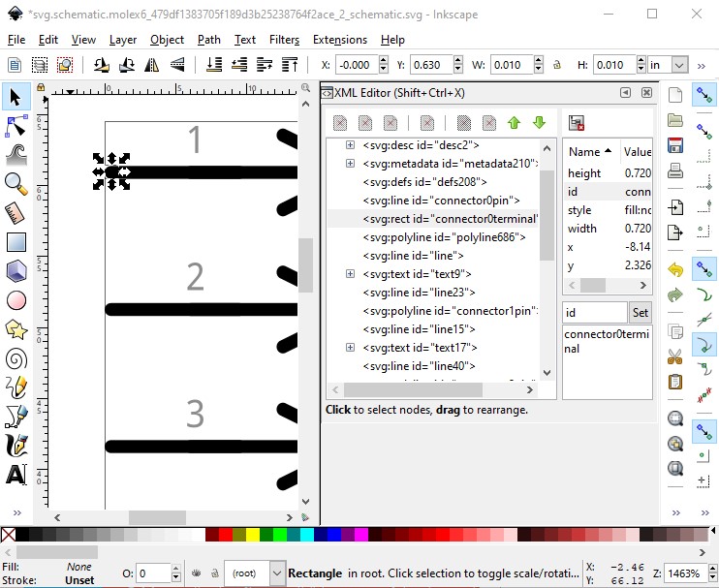Screen dimensions: 719x588
Task: Choose the Rectangle drawing tool
Action: [x=16, y=242]
